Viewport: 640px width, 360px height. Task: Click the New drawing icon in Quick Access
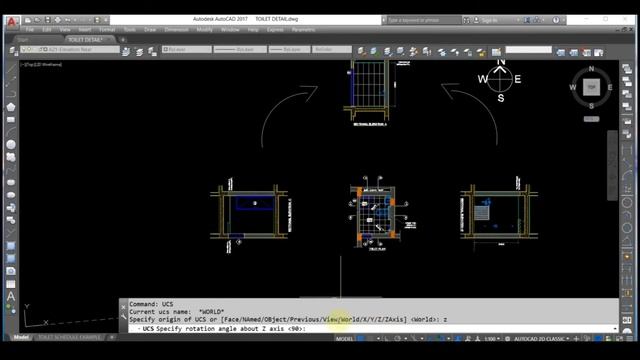coord(27,20)
